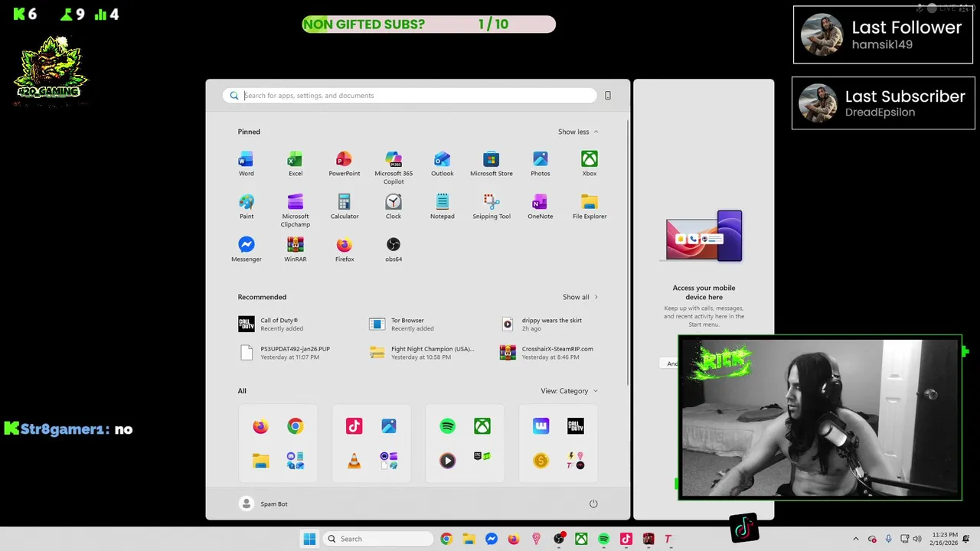Collapse pinned apps with Show less

tap(578, 132)
